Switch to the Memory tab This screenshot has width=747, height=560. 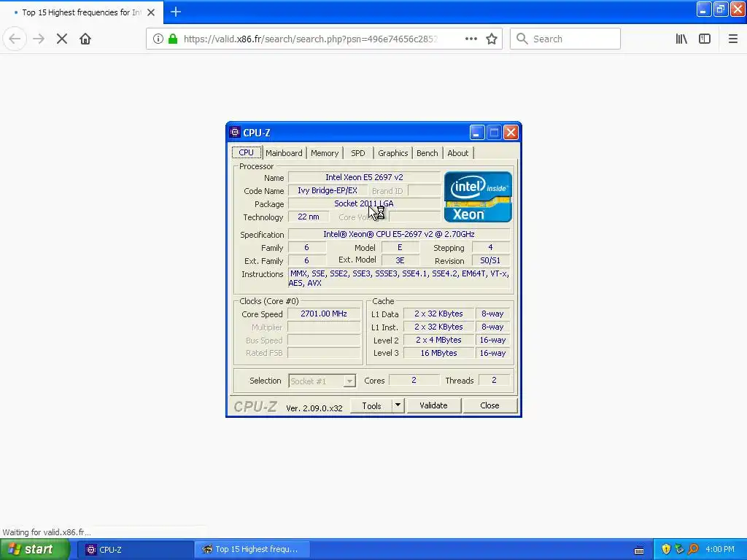(325, 153)
